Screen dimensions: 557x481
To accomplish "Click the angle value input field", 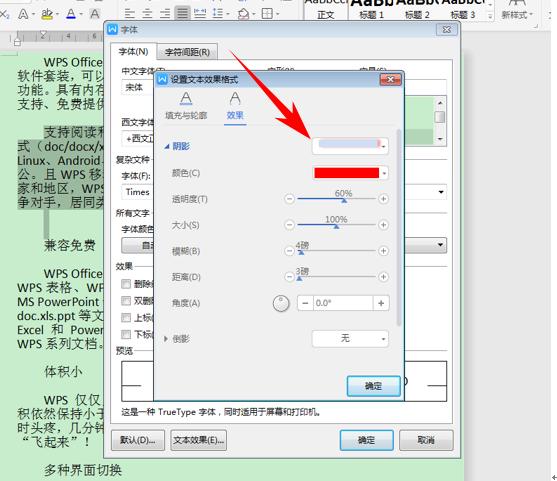I will (x=343, y=303).
